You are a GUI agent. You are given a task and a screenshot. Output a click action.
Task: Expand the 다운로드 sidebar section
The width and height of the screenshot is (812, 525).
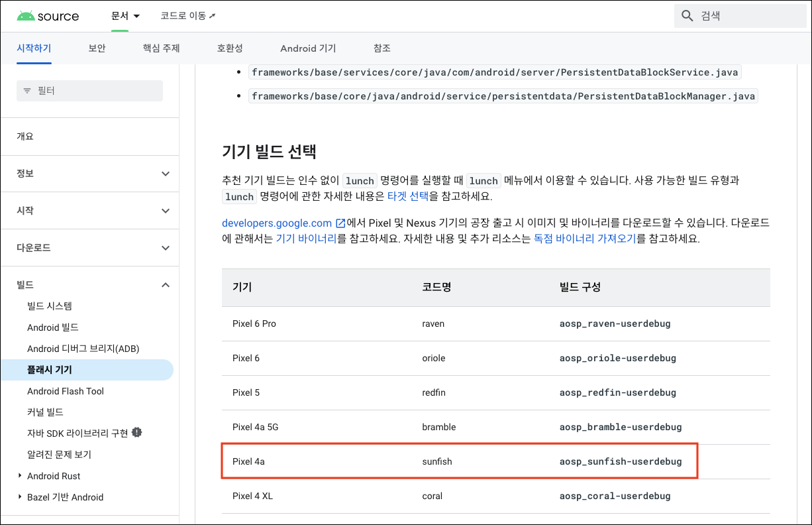coord(166,248)
